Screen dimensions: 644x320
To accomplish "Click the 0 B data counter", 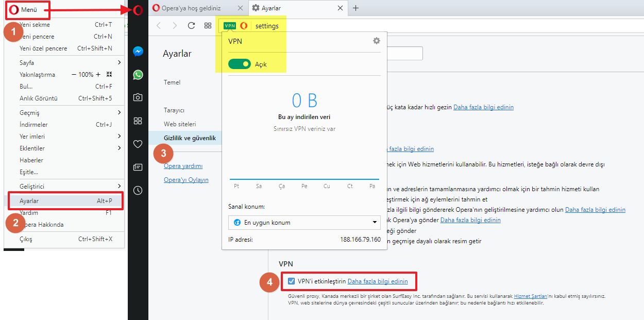I will coord(304,100).
